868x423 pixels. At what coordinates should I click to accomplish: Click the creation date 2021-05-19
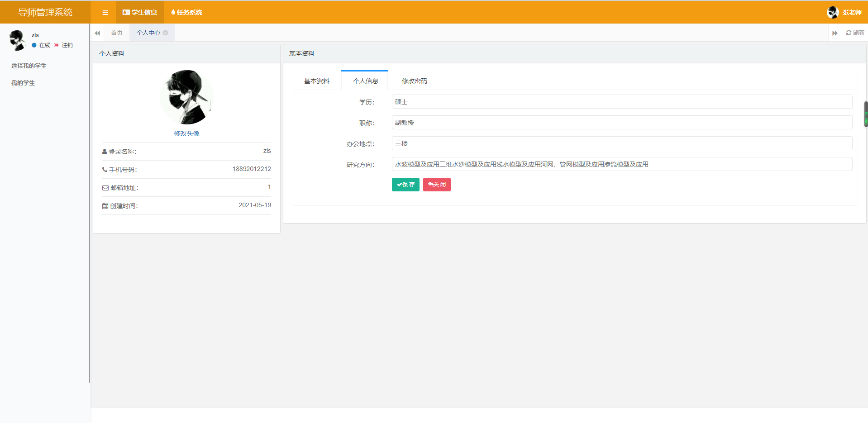pyautogui.click(x=255, y=205)
